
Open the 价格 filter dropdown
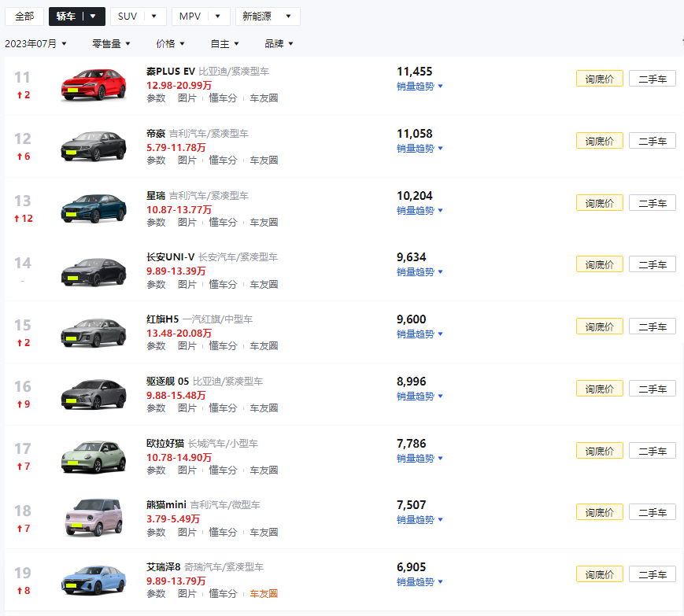170,43
